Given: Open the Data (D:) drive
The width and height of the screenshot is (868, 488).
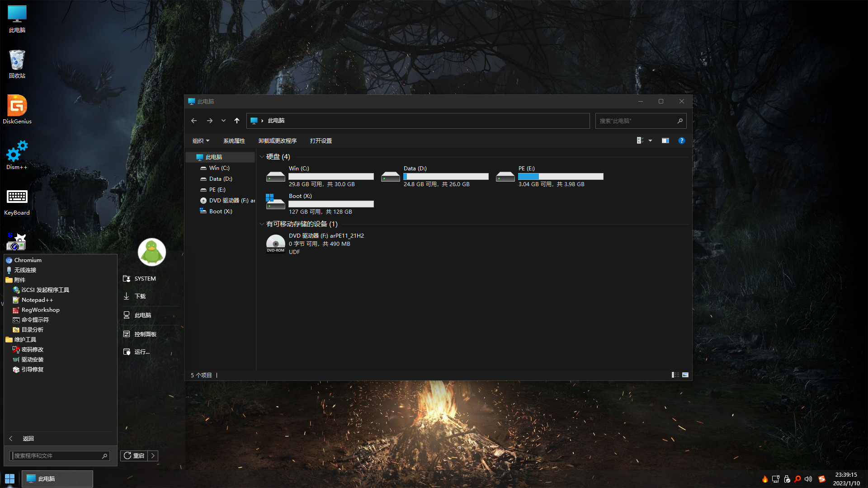Looking at the screenshot, I should tap(435, 176).
